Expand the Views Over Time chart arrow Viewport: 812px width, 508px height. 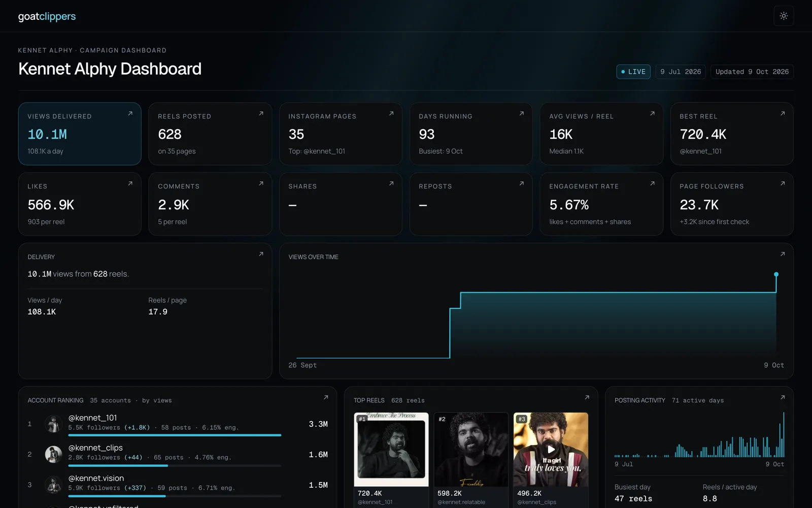[x=783, y=255]
